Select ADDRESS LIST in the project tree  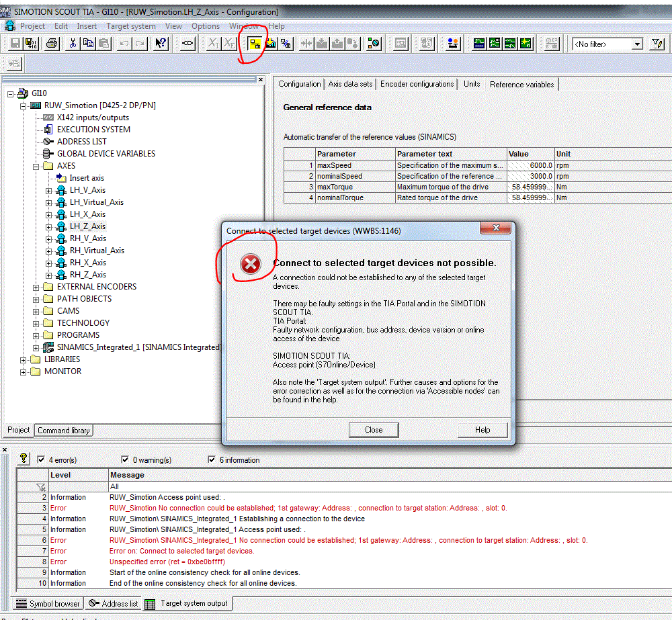click(81, 142)
